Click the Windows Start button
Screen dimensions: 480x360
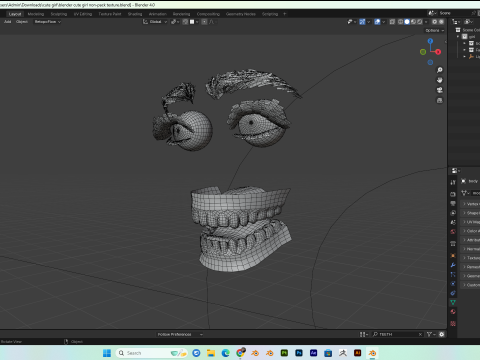107,353
